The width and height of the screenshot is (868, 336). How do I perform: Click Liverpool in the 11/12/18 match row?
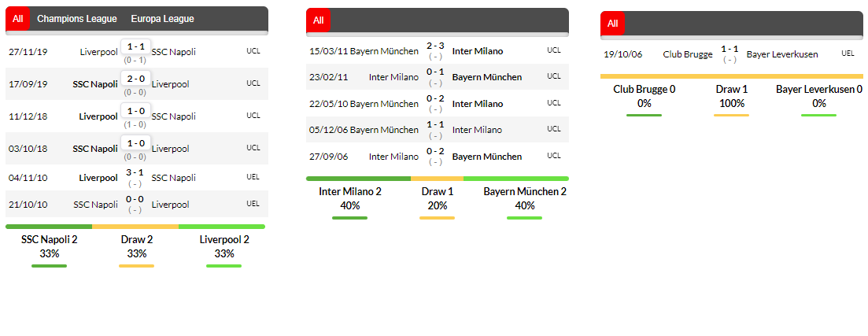point(98,116)
